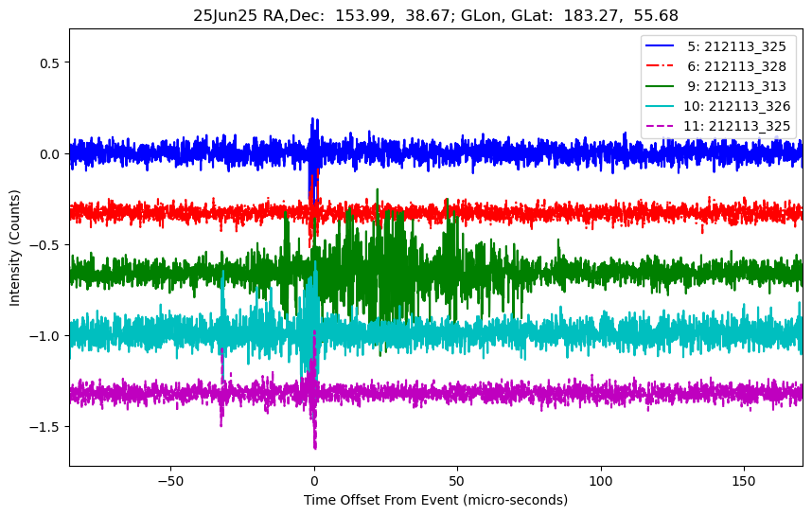Click the y-axis tick label '0.5'
Image resolution: width=812 pixels, height=516 pixels.
pyautogui.click(x=49, y=62)
